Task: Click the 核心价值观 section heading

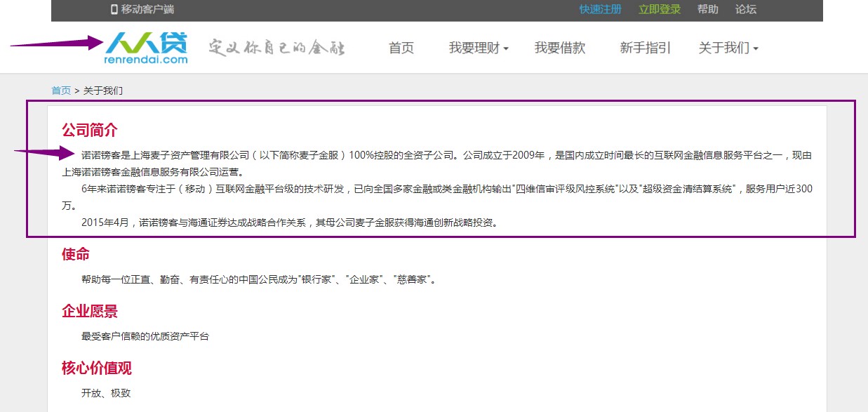Action: pyautogui.click(x=97, y=368)
